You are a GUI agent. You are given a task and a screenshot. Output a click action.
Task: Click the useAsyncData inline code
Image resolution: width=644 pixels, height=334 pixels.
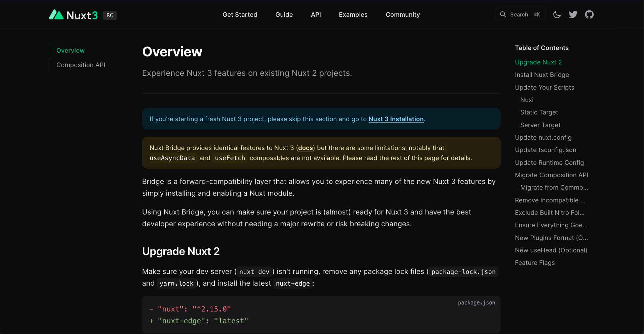(172, 158)
